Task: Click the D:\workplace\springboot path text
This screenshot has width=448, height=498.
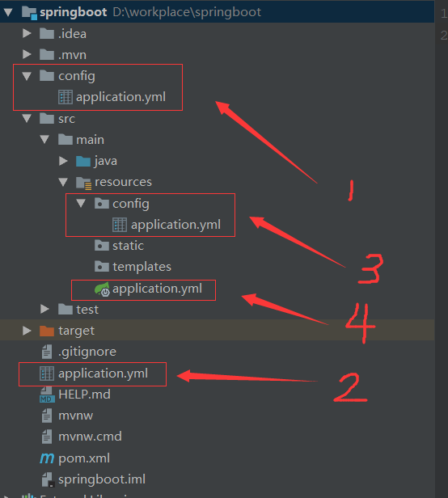Action: pyautogui.click(x=187, y=12)
